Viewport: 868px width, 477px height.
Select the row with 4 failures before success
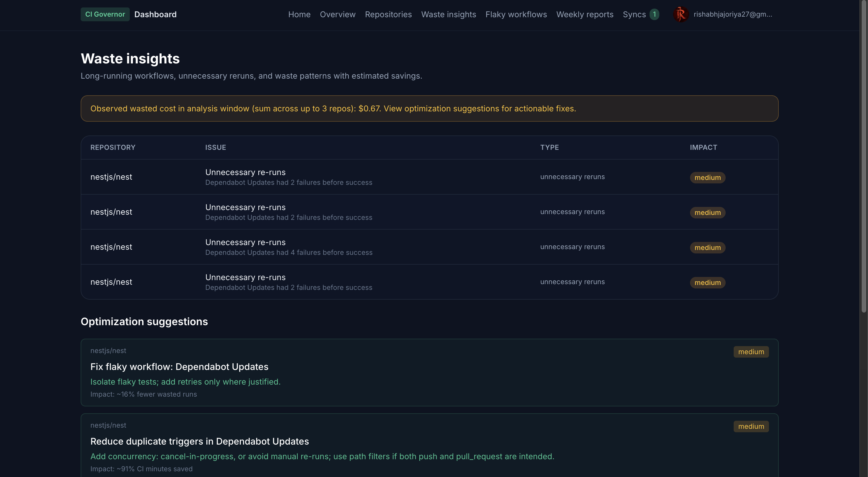(x=289, y=247)
